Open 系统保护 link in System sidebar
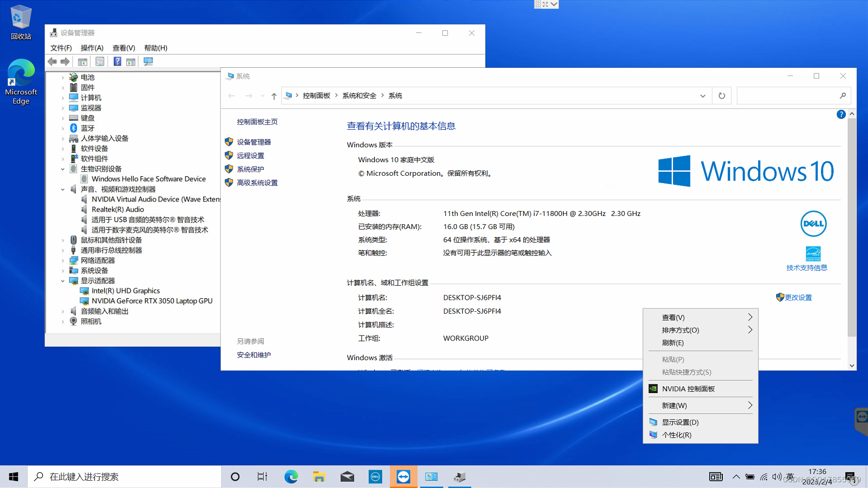Viewport: 868px width, 488px height. point(251,169)
